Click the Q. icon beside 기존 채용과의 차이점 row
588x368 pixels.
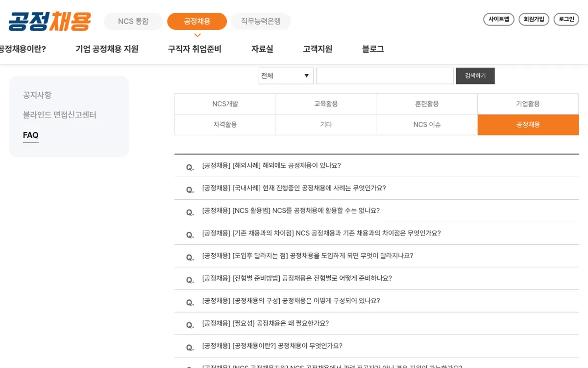click(x=190, y=235)
